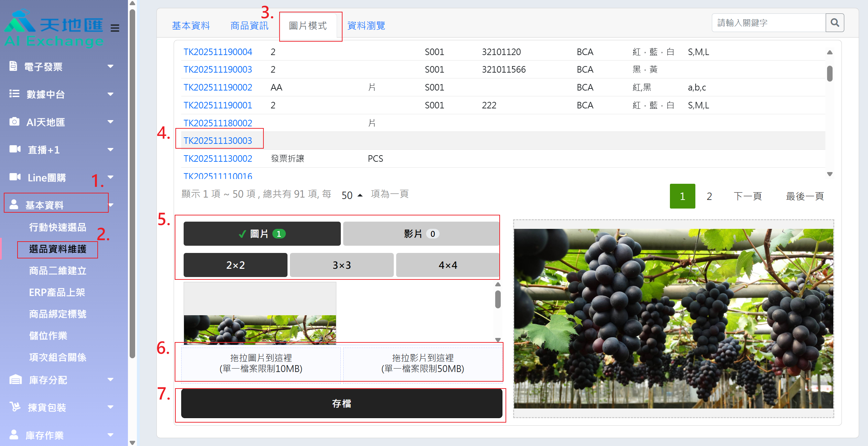The width and height of the screenshot is (868, 446).
Task: Click the 庫存分配 warehouse icon
Action: (x=15, y=379)
